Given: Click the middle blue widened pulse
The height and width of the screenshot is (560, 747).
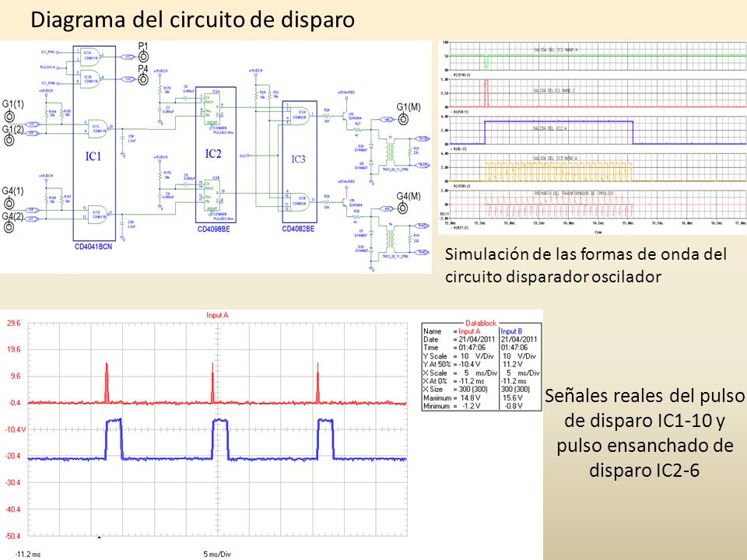Looking at the screenshot, I should [220, 439].
